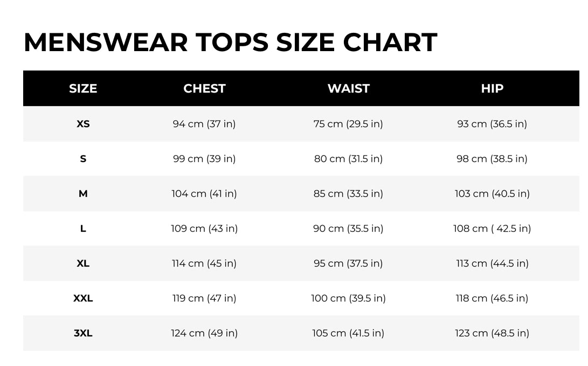
Task: Click the Menswear Tops Size Chart title
Action: [x=230, y=43]
